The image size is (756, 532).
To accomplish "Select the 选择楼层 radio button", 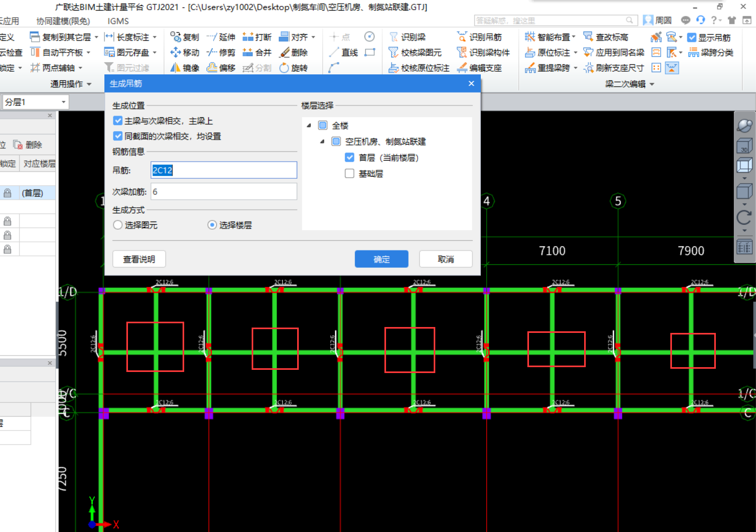I will (212, 225).
